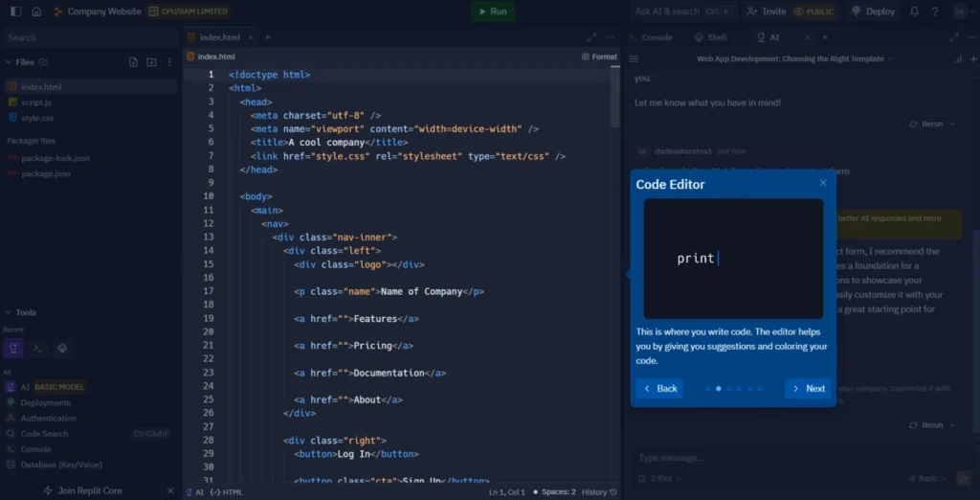This screenshot has height=500, width=980.
Task: Go to the Replit home icon
Action: [x=37, y=11]
